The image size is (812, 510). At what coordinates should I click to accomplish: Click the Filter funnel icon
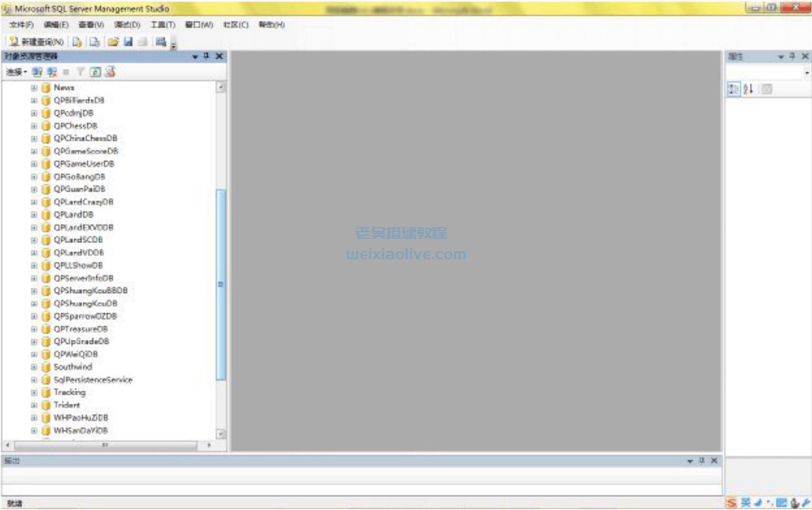coord(81,72)
